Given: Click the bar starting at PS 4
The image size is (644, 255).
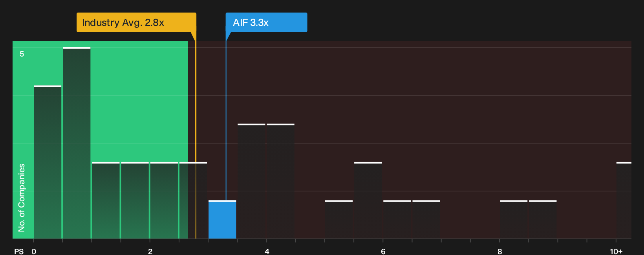Looking at the screenshot, I should coord(280,181).
